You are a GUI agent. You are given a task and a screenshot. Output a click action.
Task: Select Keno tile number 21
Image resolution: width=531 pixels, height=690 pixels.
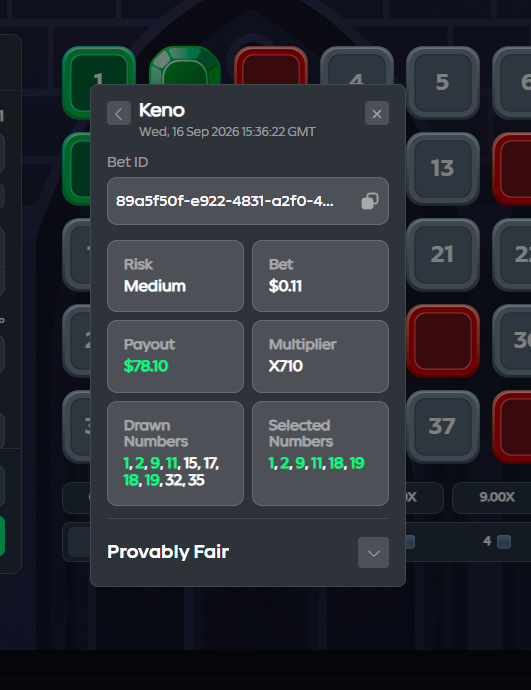pos(443,254)
